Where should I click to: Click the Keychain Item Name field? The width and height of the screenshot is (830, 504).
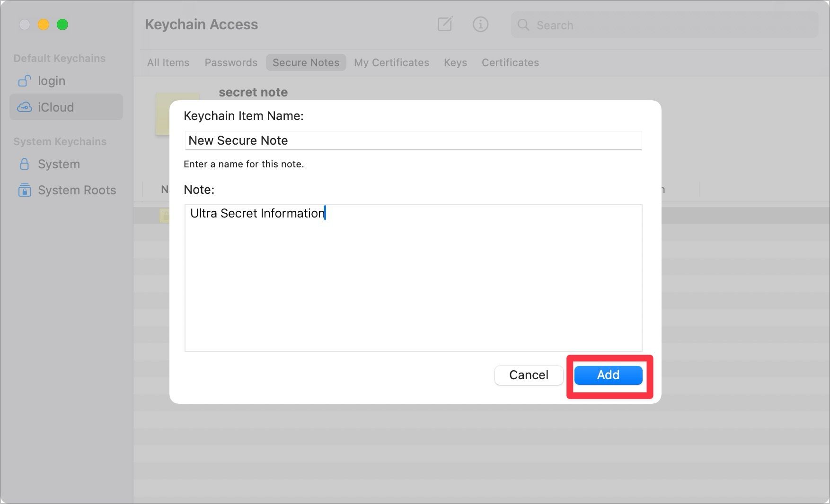(413, 140)
